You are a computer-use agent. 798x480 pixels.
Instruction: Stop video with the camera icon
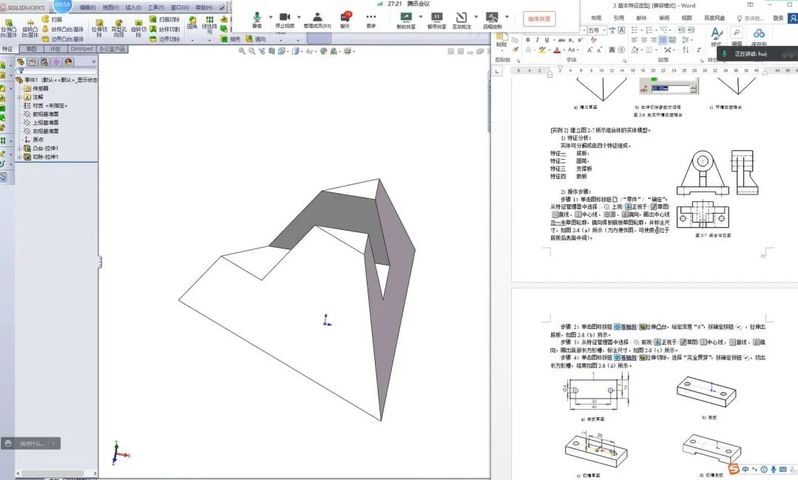284,18
